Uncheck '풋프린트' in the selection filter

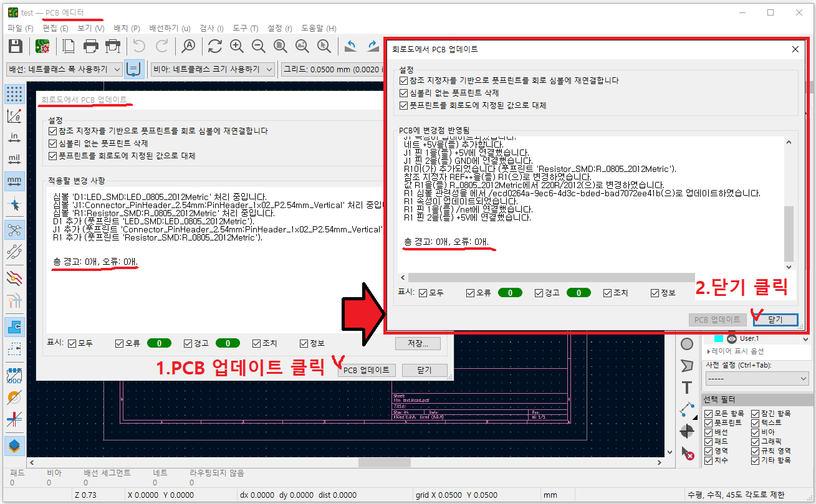click(708, 423)
